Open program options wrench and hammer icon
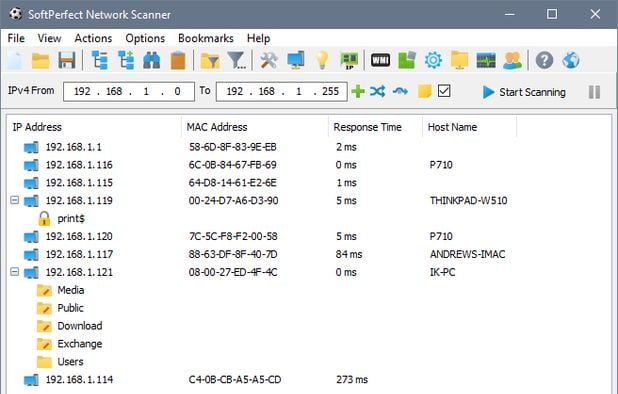618x394 pixels. (x=269, y=60)
